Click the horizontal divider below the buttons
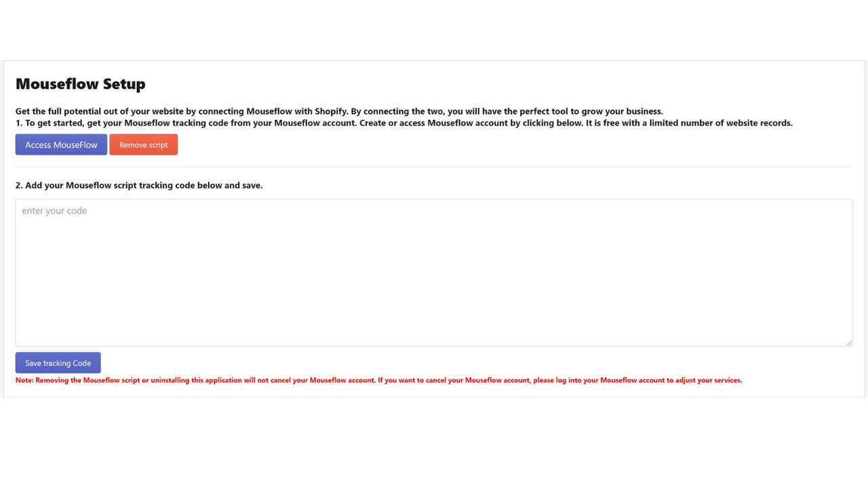 tap(434, 167)
